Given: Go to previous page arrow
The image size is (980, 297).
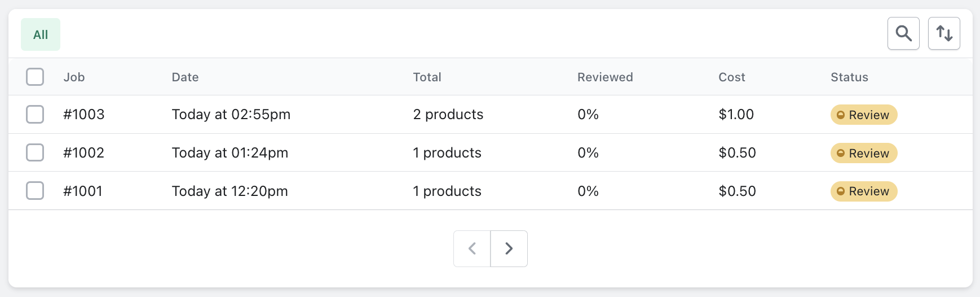Looking at the screenshot, I should coord(472,248).
